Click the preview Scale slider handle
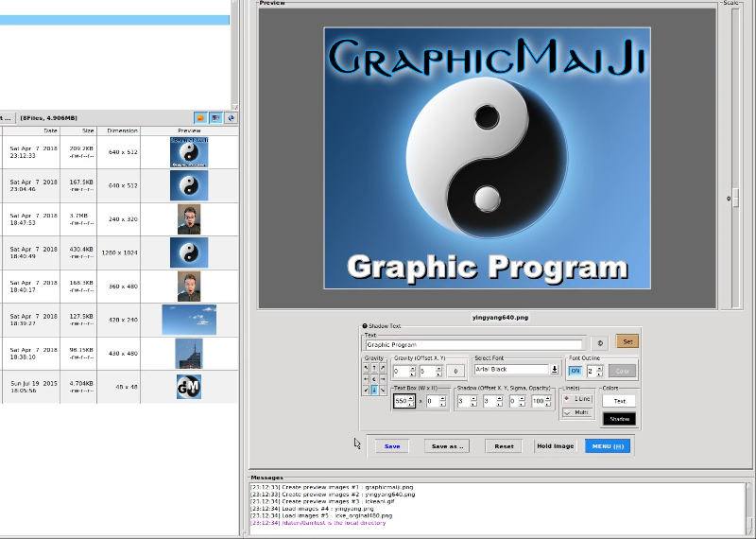The height and width of the screenshot is (539, 756). pyautogui.click(x=735, y=199)
